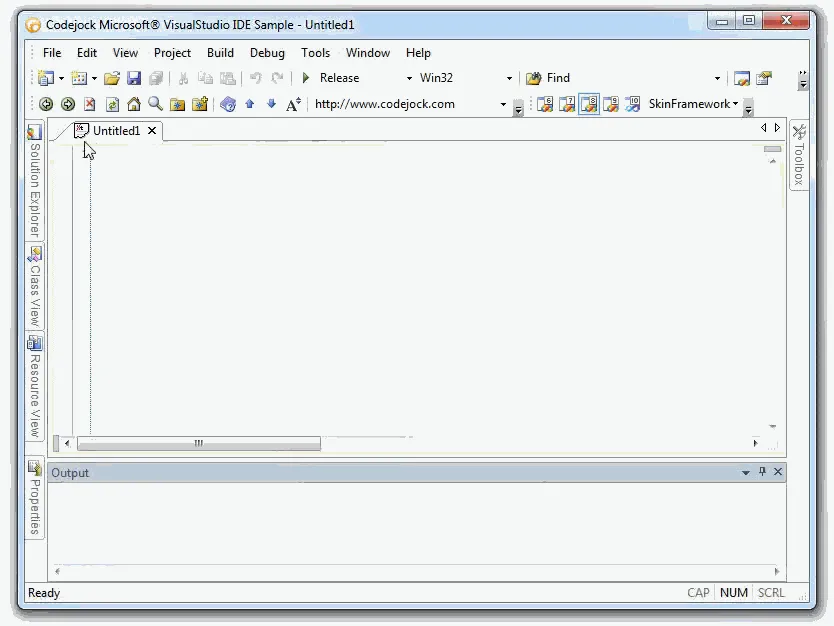The height and width of the screenshot is (626, 834).
Task: Open the Properties side tab
Action: click(x=35, y=498)
